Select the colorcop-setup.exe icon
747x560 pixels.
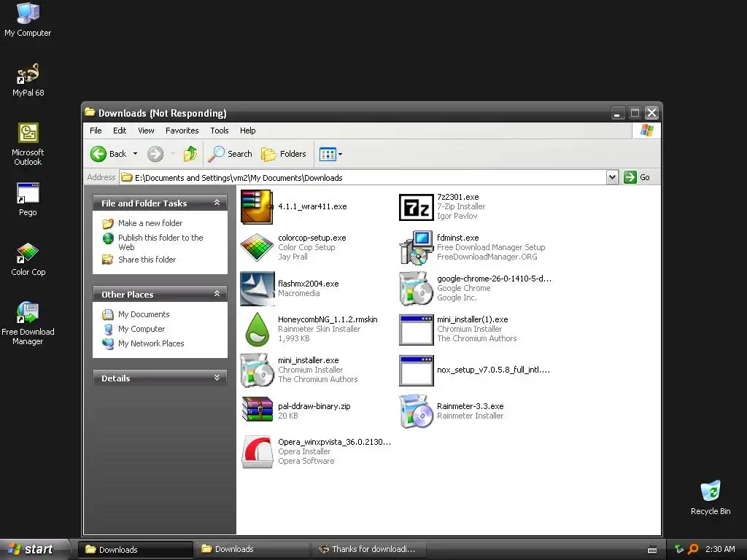point(258,247)
